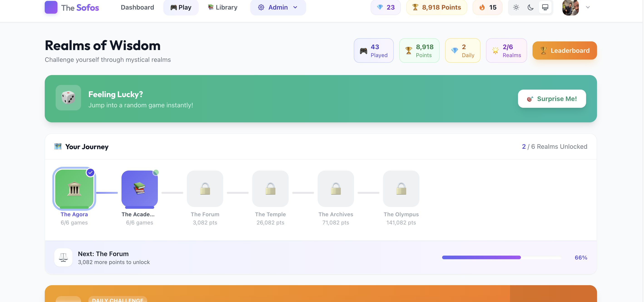Screen dimensions: 644x302
Task: Enable dark mode moon icon
Action: coord(530,7)
